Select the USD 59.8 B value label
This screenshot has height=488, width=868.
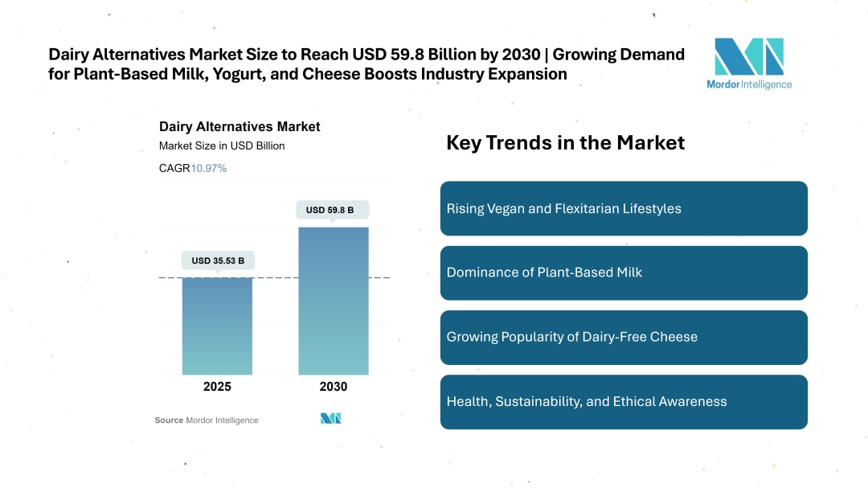tap(334, 210)
